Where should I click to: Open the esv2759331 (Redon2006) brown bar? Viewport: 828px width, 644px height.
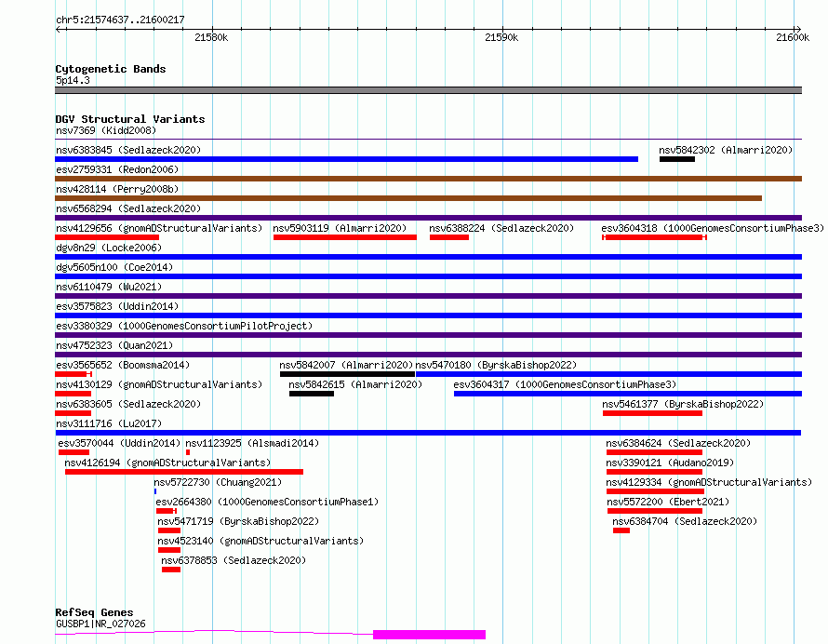(x=428, y=179)
